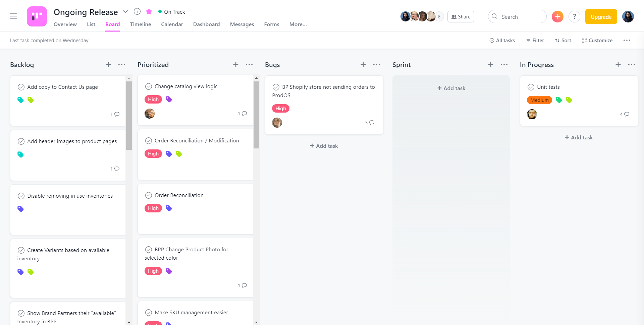Mark 'Add copy to Contact Us page' complete
The width and height of the screenshot is (644, 325).
pyautogui.click(x=21, y=87)
